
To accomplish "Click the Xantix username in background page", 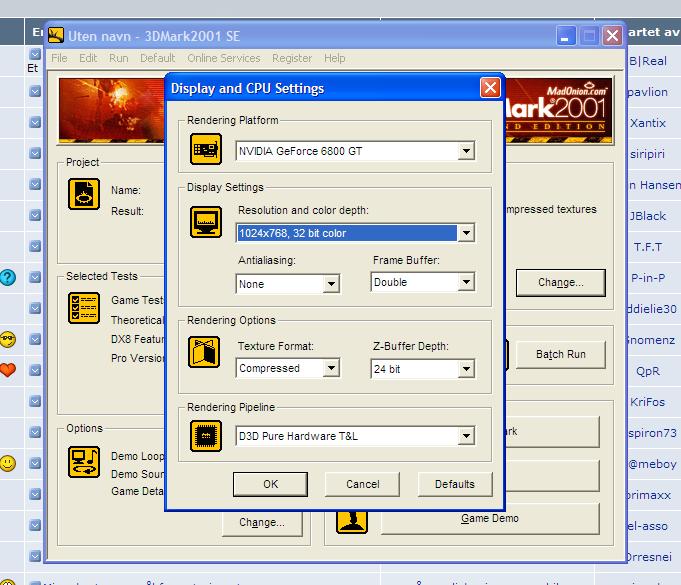I will [648, 123].
